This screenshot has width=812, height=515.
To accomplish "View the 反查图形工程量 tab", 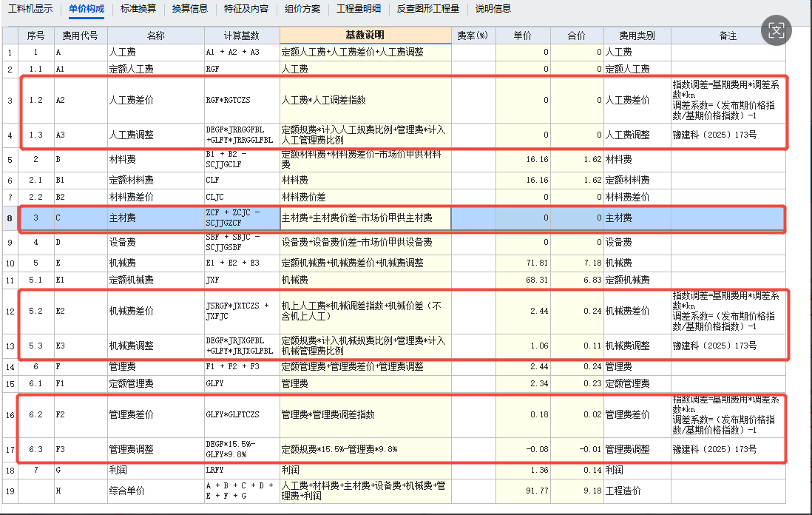I will [x=430, y=10].
